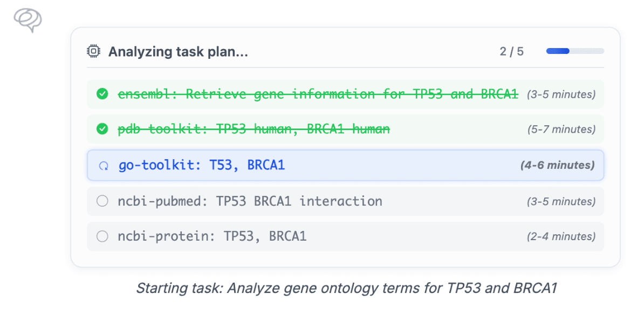Screen dimensions: 644x313
Task: Click the spinning loader icon on go-toolkit
Action: pos(105,165)
